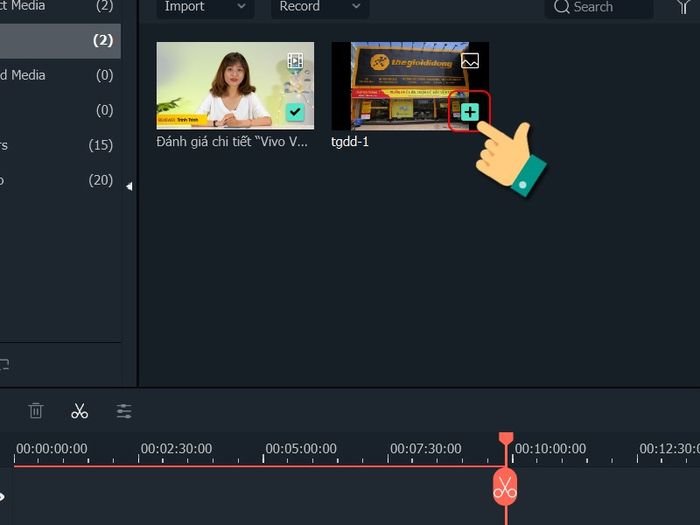Click the add folder icon in sidebar
Screen dimensions: 700x525
click(4, 364)
